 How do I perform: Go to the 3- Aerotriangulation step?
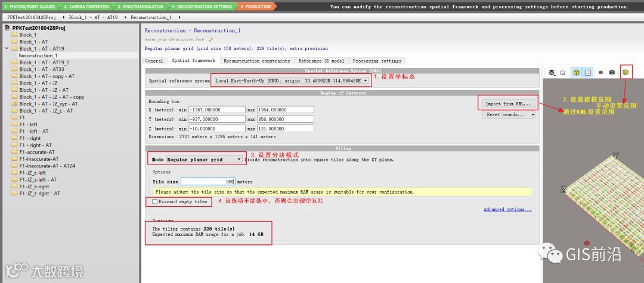[x=140, y=7]
